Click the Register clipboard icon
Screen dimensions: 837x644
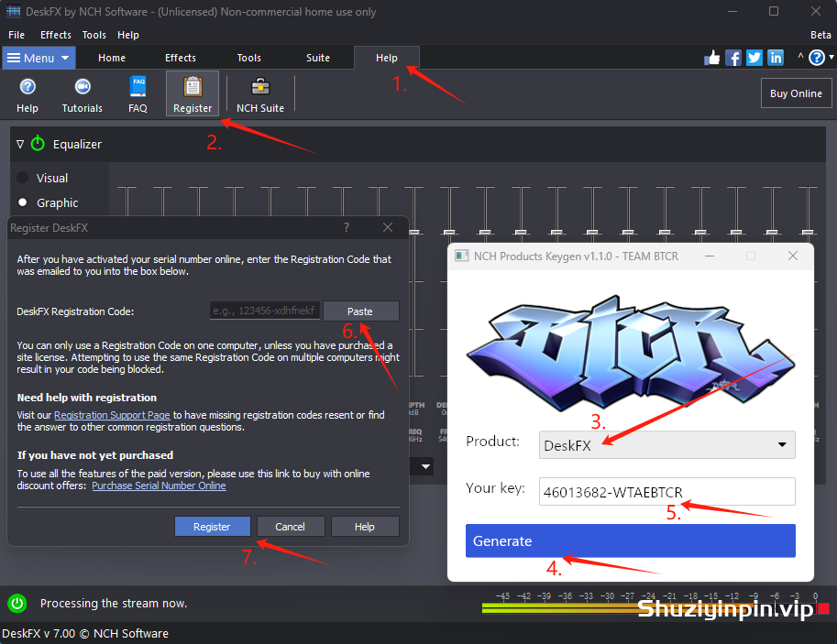click(193, 94)
